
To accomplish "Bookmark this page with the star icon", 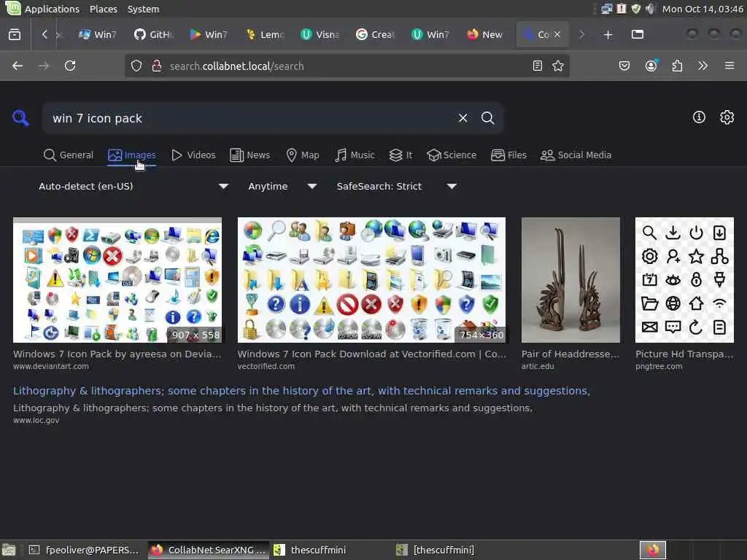I will (x=558, y=66).
